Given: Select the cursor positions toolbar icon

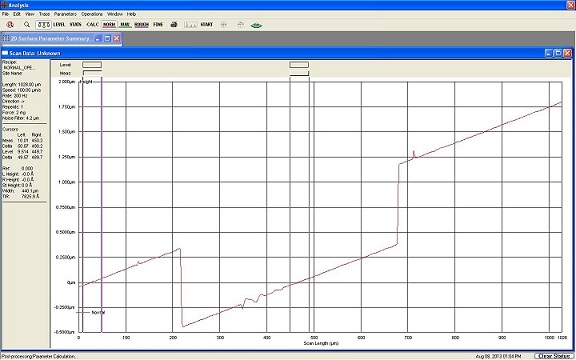Looking at the screenshot, I should point(43,25).
